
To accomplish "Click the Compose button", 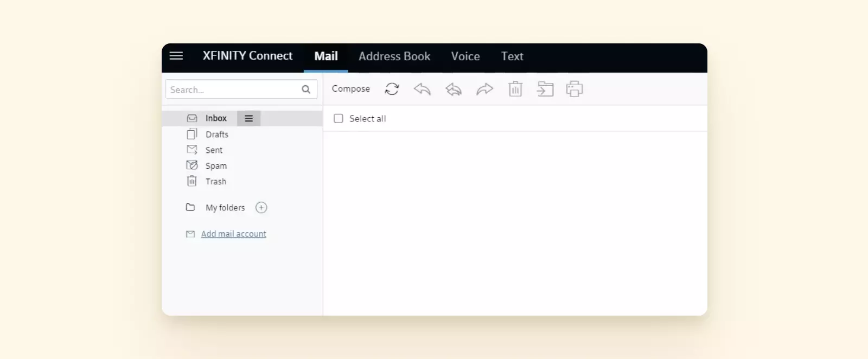I will coord(351,88).
